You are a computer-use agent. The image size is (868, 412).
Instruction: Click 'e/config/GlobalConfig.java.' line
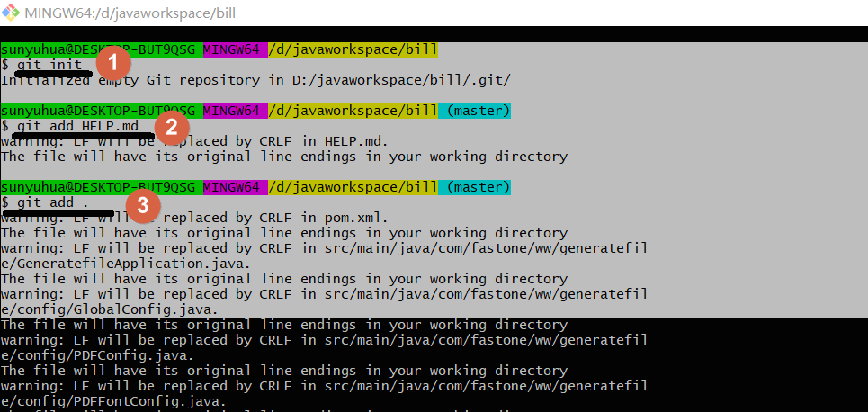(x=110, y=309)
